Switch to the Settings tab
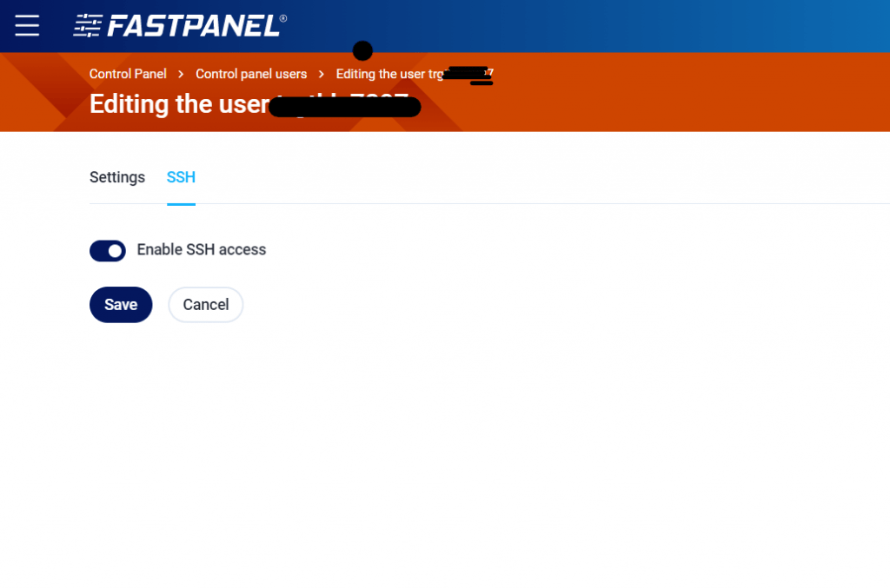The width and height of the screenshot is (890, 588). (117, 177)
